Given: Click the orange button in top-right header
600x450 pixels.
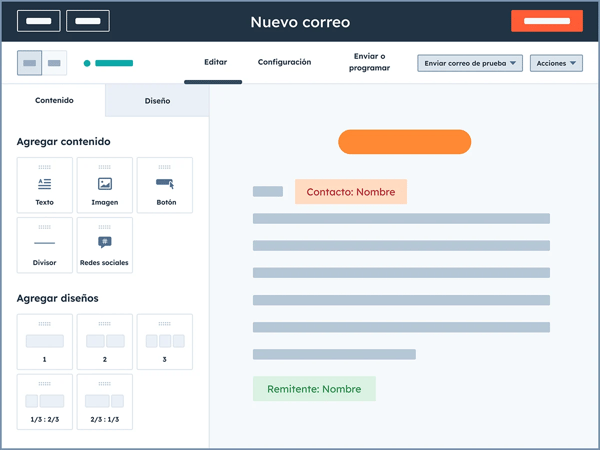Looking at the screenshot, I should tap(546, 21).
